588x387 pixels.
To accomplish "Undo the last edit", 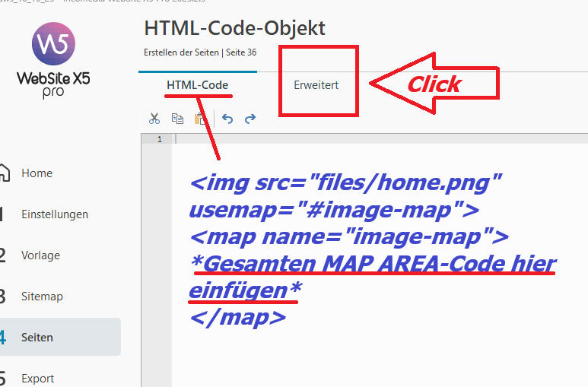I will (227, 119).
